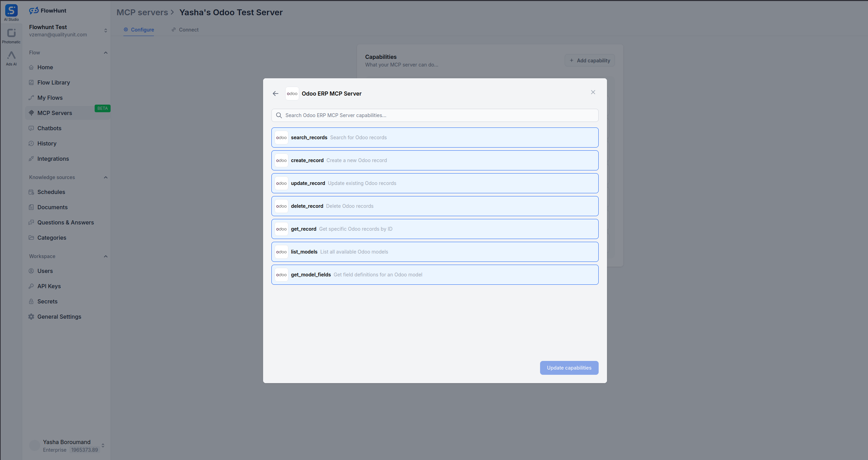Expand the workspace switcher for Flowhunt Test
Image resolution: width=868 pixels, height=460 pixels.
pos(106,30)
